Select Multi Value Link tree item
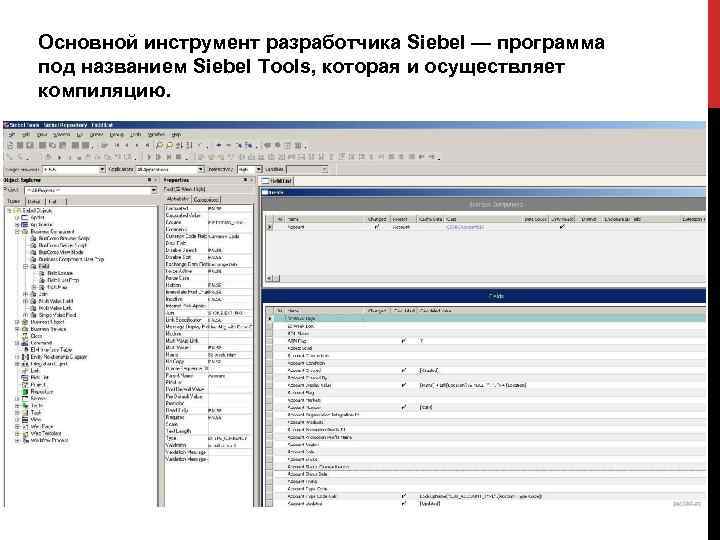This screenshot has width=720, height=540. (55, 308)
